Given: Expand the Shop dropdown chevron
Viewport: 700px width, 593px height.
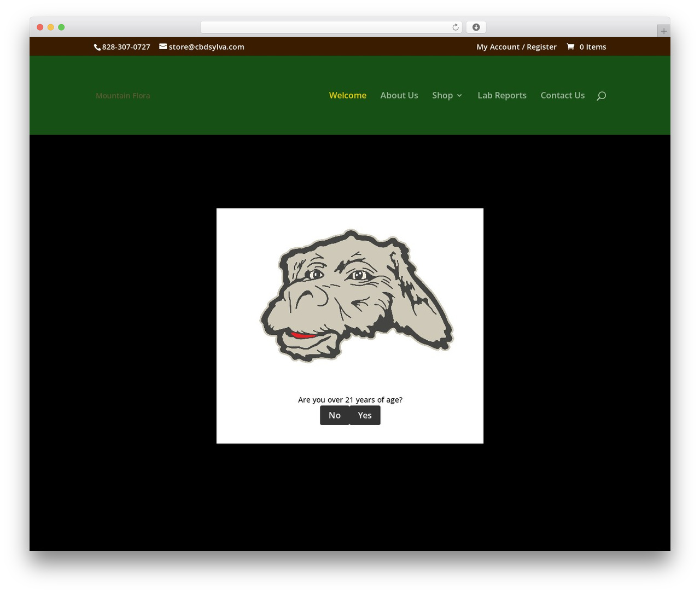Looking at the screenshot, I should click(x=459, y=96).
